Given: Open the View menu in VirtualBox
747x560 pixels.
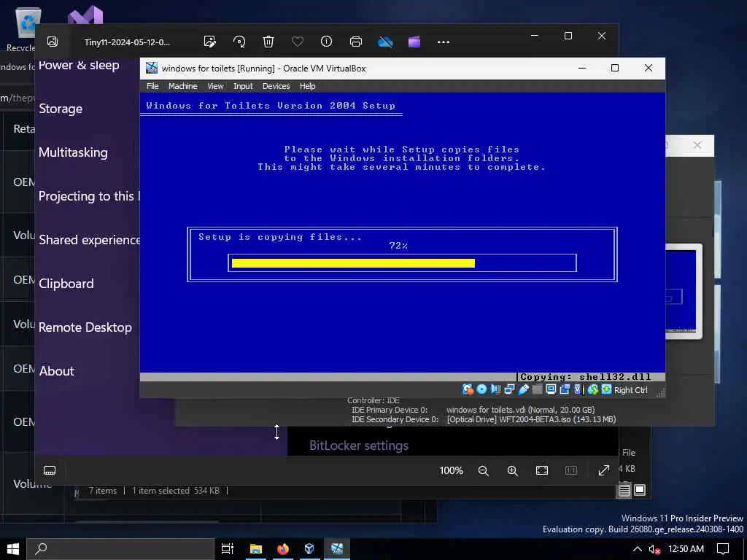Looking at the screenshot, I should pyautogui.click(x=215, y=86).
